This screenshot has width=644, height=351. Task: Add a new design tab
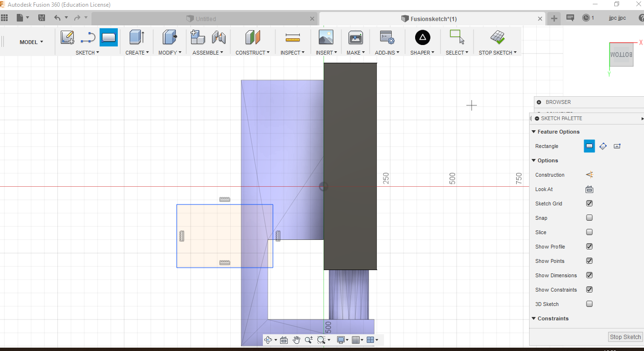click(x=554, y=18)
